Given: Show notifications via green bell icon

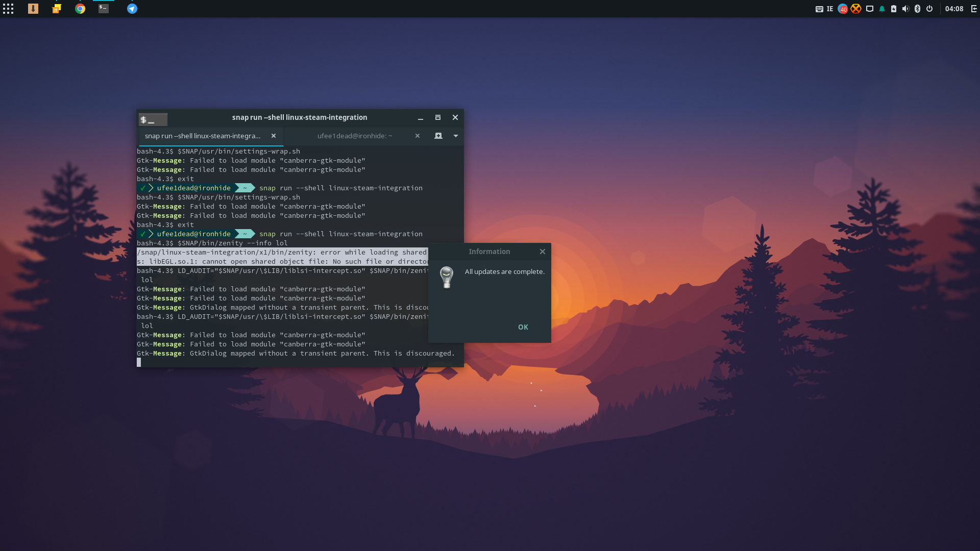Looking at the screenshot, I should (x=882, y=9).
